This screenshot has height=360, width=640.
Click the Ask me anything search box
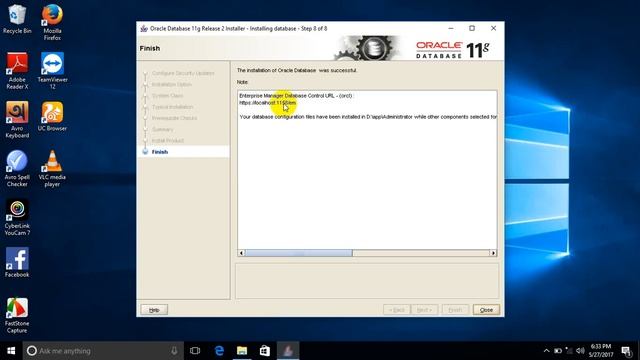pyautogui.click(x=103, y=351)
